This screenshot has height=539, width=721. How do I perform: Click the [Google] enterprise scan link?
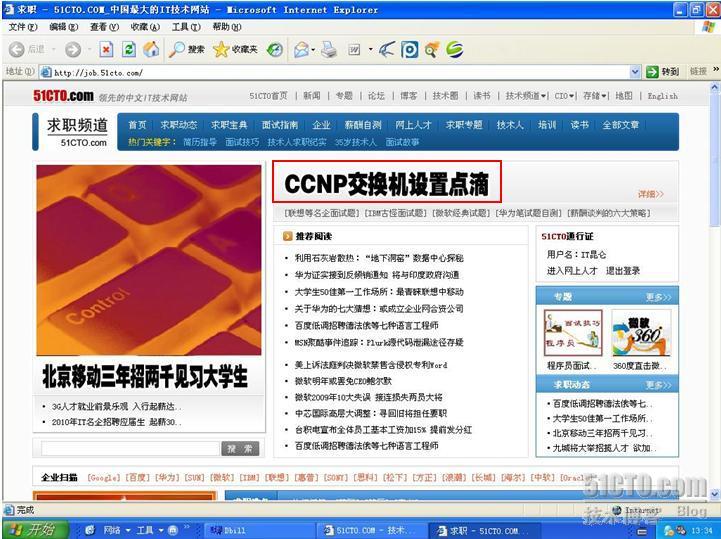(x=103, y=478)
